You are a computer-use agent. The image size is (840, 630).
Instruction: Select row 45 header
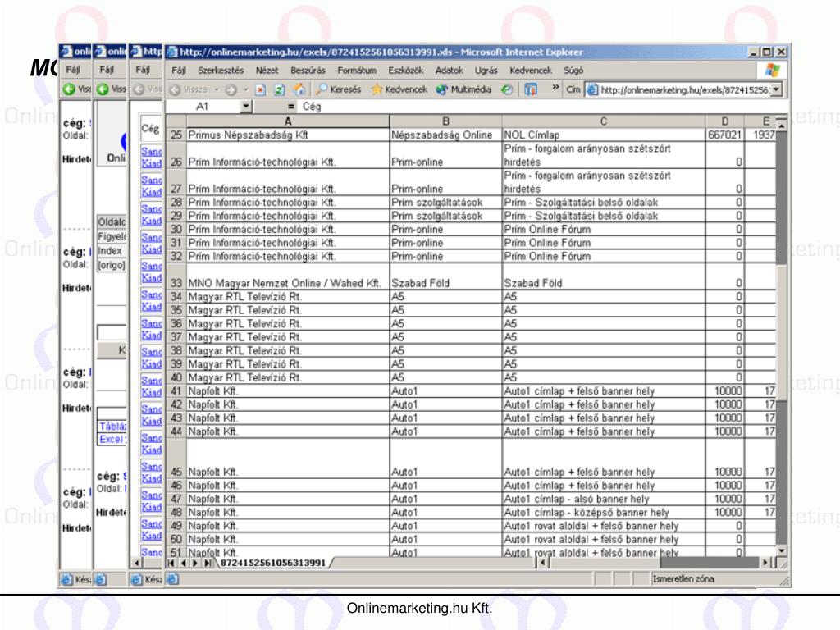pyautogui.click(x=176, y=459)
